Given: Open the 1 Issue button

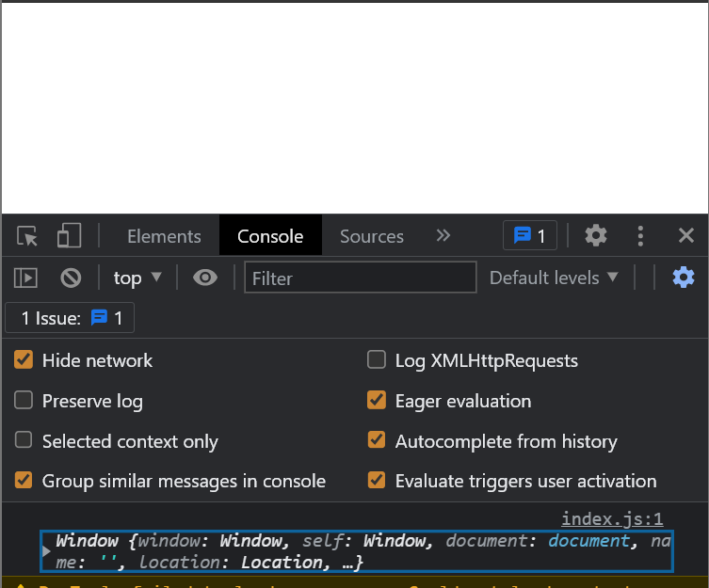Looking at the screenshot, I should coord(70,318).
